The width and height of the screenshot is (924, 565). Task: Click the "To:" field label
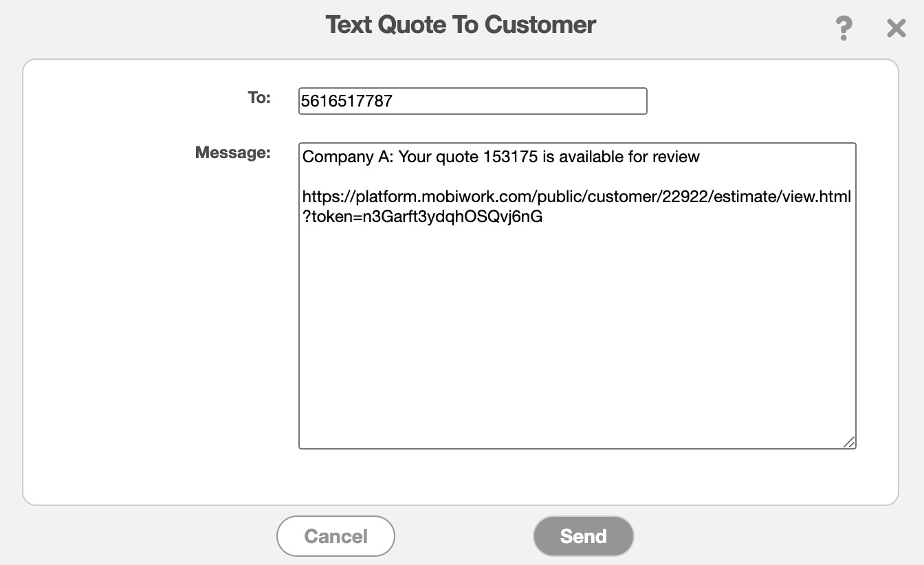259,98
